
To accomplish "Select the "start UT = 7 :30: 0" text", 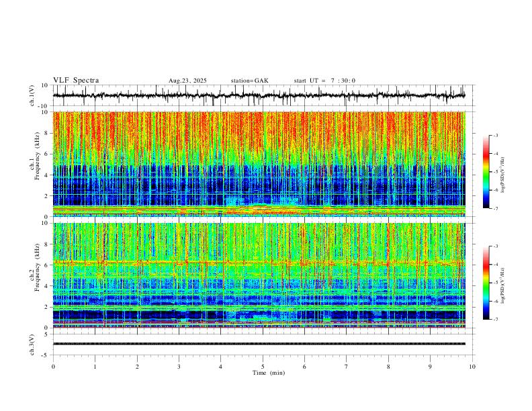I will click(x=324, y=81).
